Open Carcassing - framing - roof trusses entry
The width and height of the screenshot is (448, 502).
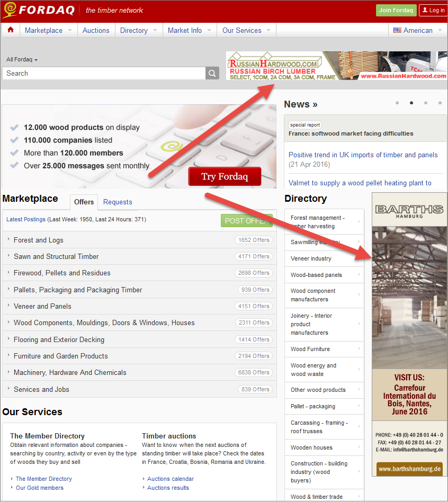pyautogui.click(x=325, y=427)
